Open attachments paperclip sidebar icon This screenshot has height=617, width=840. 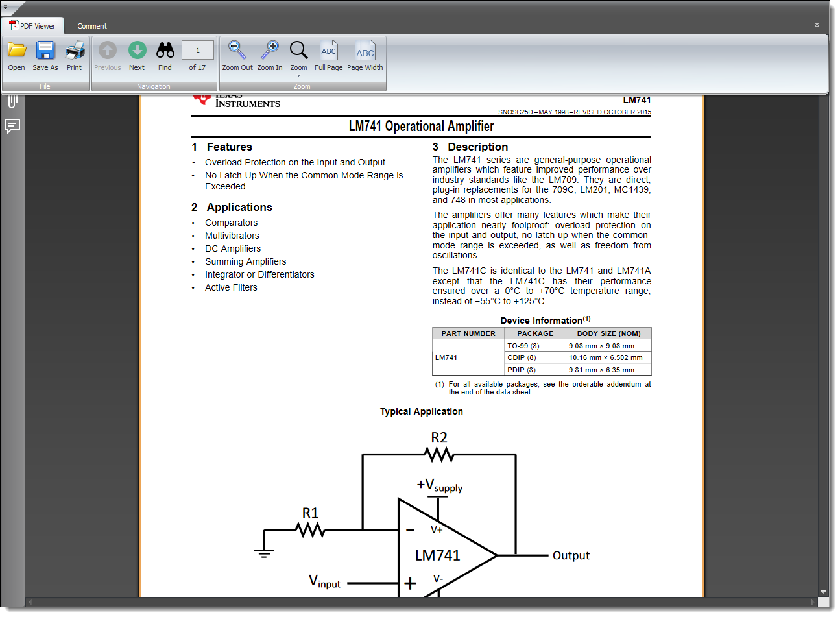12,101
